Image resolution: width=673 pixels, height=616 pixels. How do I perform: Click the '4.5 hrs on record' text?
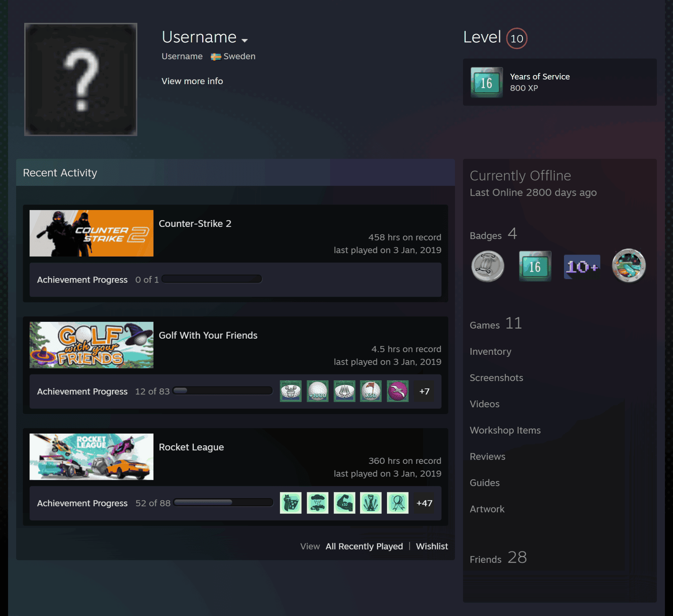click(406, 349)
